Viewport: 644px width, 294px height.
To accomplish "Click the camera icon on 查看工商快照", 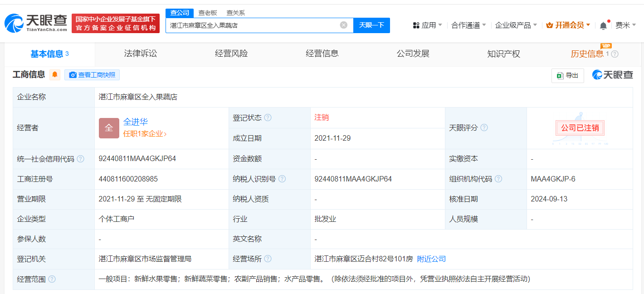I will pyautogui.click(x=73, y=75).
